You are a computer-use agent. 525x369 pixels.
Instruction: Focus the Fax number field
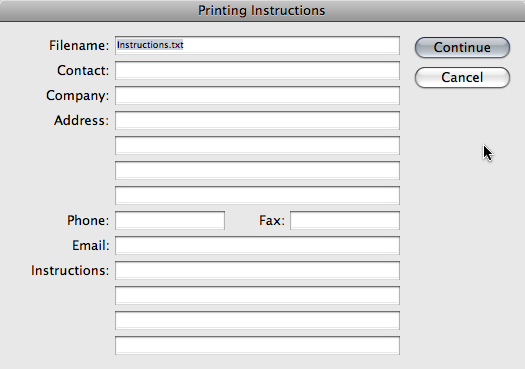click(x=345, y=220)
